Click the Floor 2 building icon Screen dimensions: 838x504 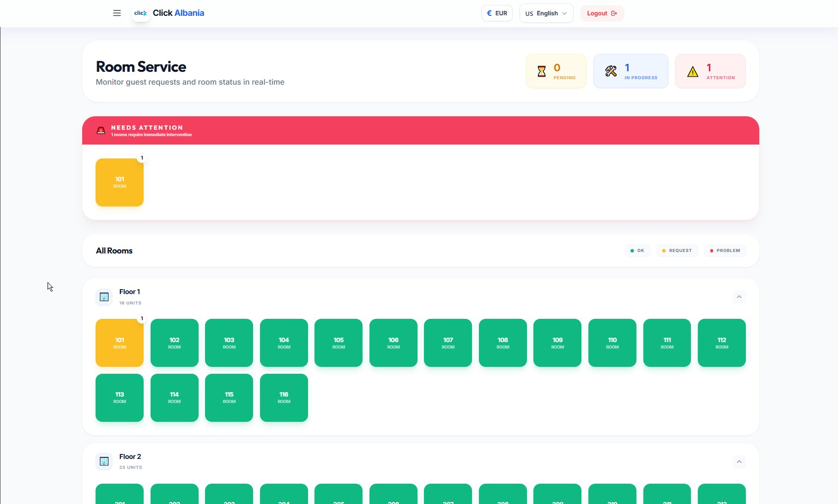pos(104,461)
